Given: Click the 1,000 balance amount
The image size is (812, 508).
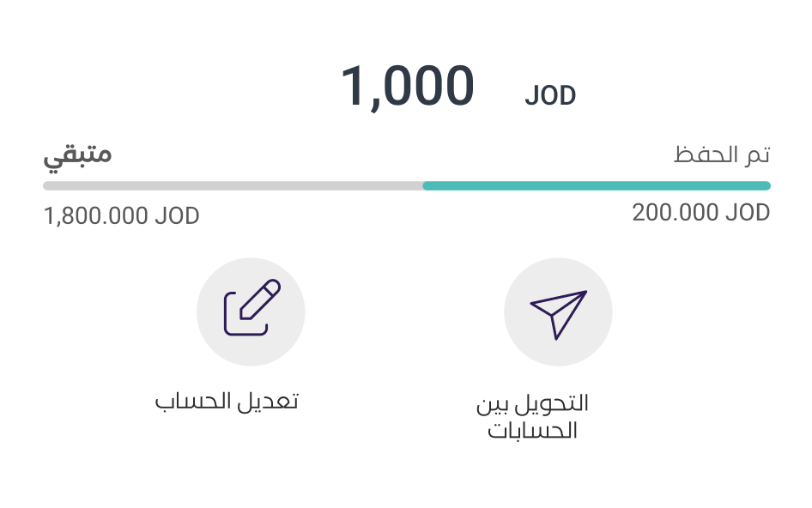Looking at the screenshot, I should click(408, 87).
